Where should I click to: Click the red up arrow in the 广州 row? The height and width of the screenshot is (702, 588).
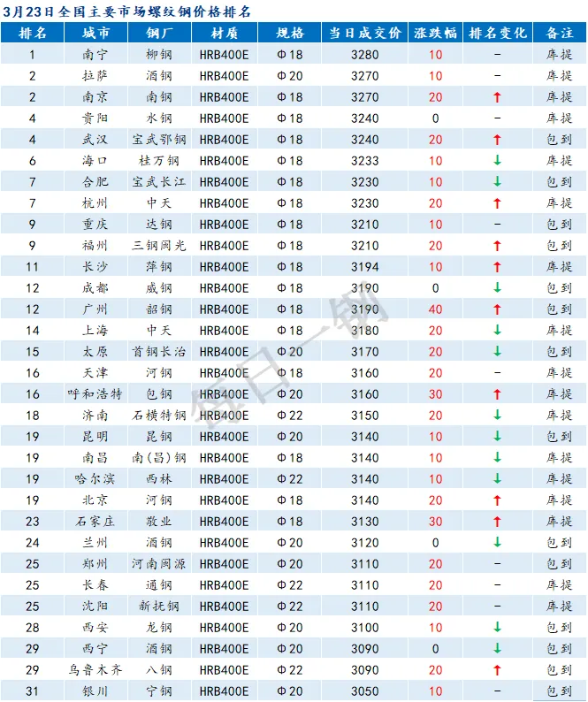click(x=497, y=309)
